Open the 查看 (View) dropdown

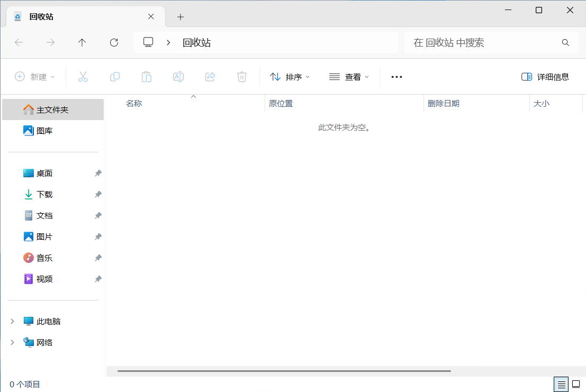tap(348, 77)
